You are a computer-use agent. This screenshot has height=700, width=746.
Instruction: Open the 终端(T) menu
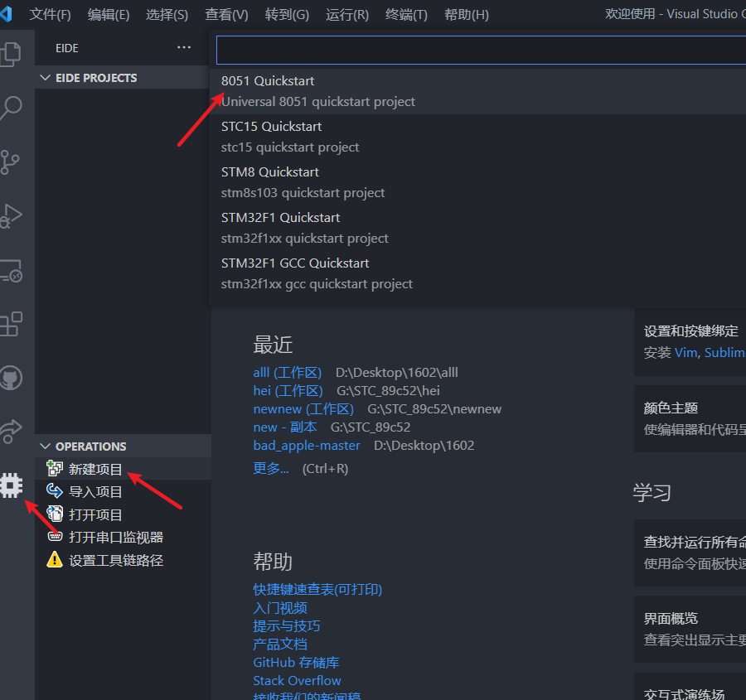406,15
